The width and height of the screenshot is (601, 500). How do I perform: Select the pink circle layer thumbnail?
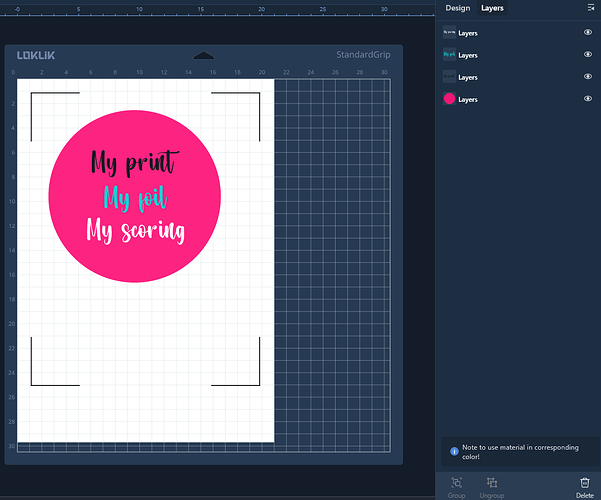pos(449,99)
